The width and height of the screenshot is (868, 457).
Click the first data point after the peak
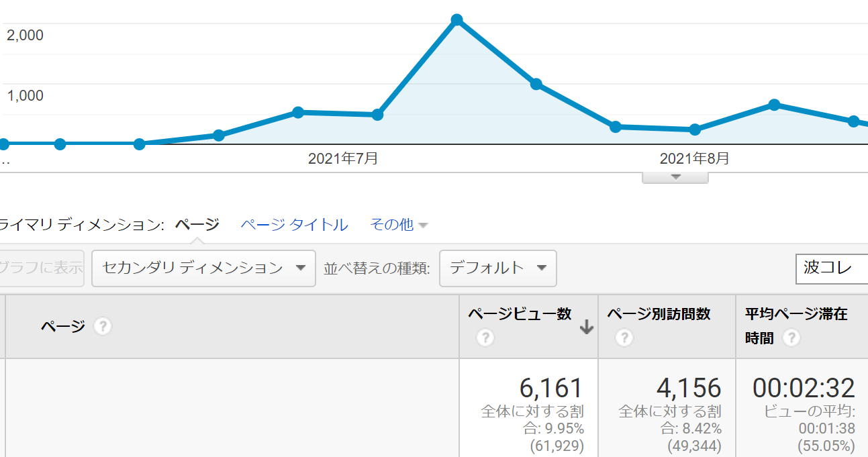(x=536, y=84)
